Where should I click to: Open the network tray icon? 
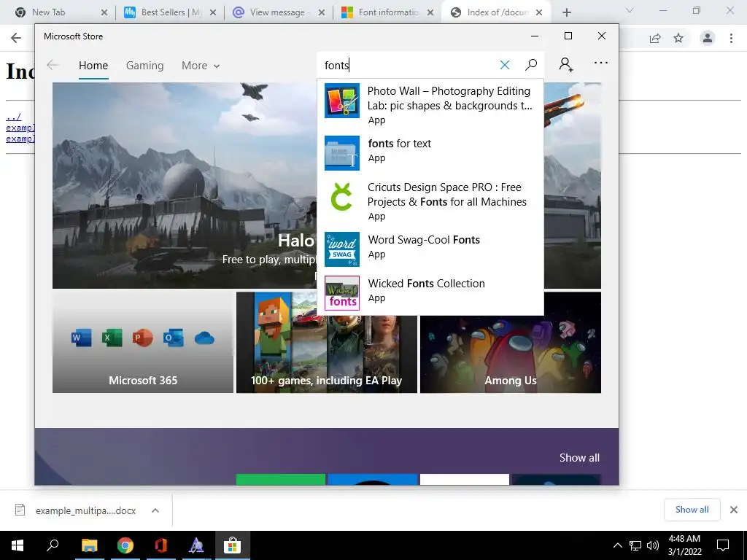[x=635, y=545]
